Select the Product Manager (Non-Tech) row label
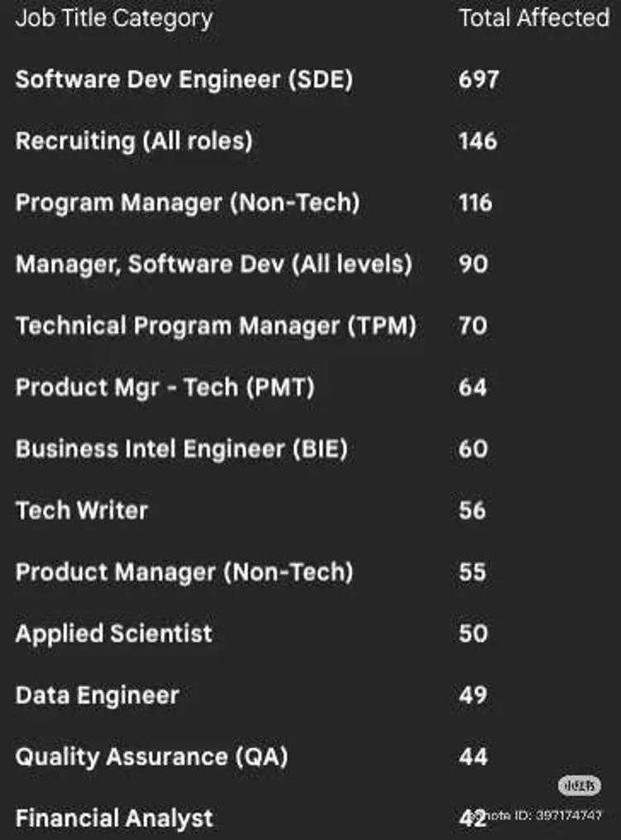Image resolution: width=621 pixels, height=840 pixels. click(184, 572)
